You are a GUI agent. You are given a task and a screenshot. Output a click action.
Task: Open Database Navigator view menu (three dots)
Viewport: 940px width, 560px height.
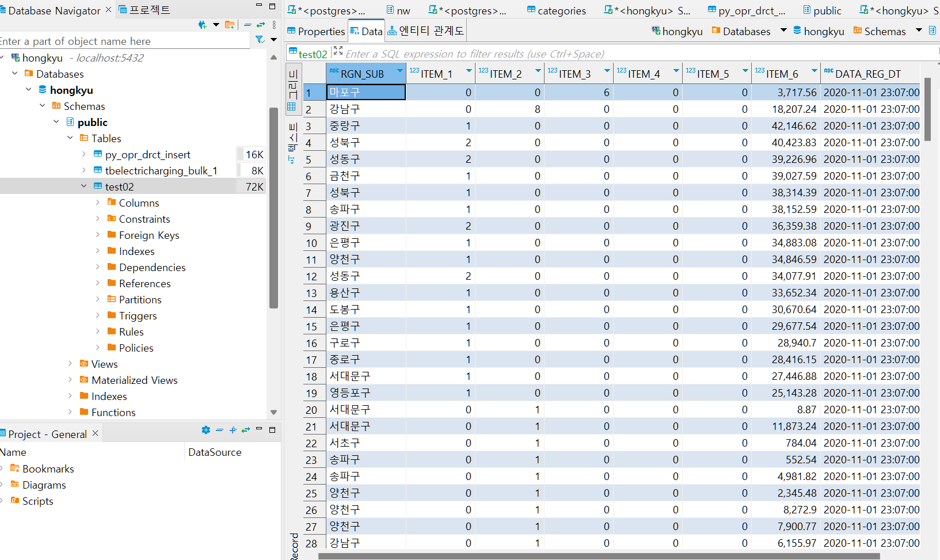pos(274,25)
